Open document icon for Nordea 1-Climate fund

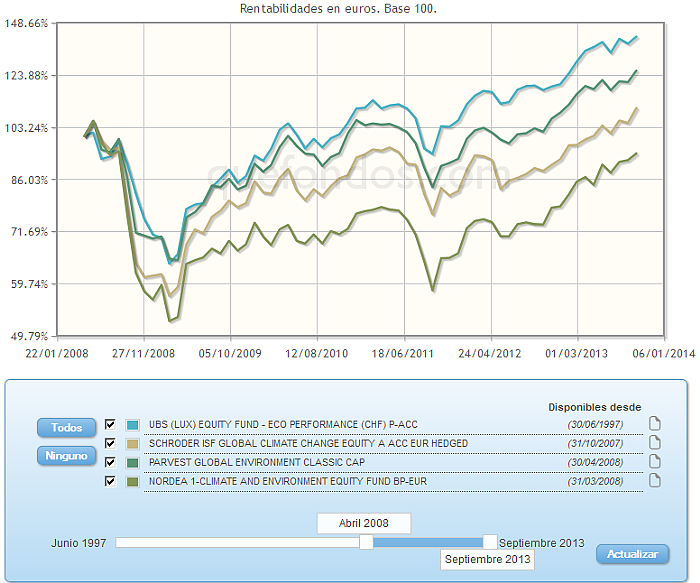point(654,480)
